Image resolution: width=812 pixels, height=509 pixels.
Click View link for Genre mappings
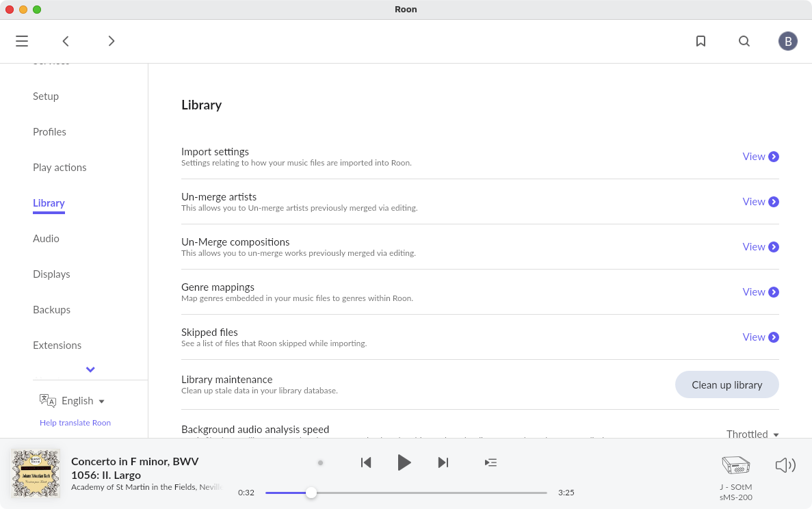753,292
